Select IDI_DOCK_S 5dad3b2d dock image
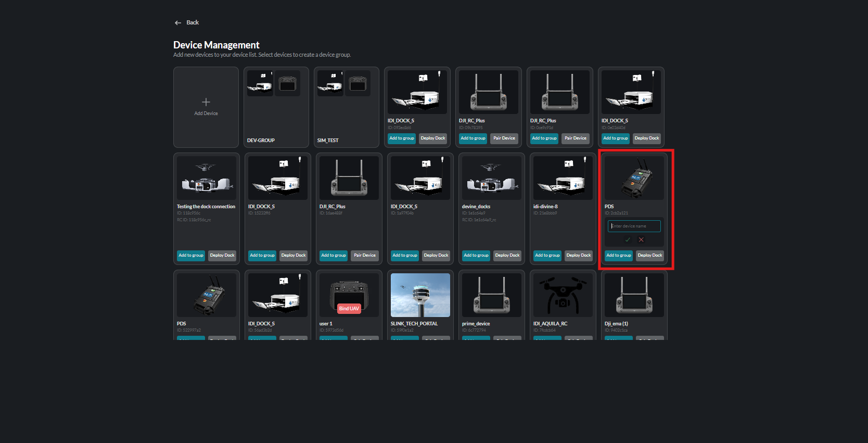Viewport: 868px width, 443px height. tap(278, 295)
